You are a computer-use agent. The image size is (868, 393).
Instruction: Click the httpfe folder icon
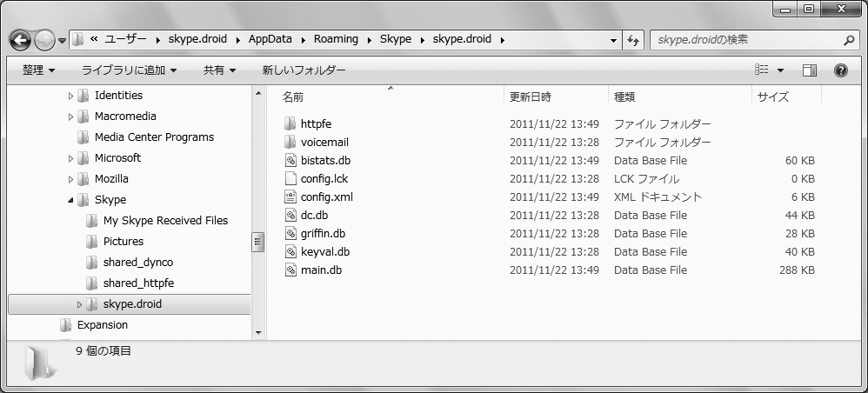pyautogui.click(x=290, y=124)
